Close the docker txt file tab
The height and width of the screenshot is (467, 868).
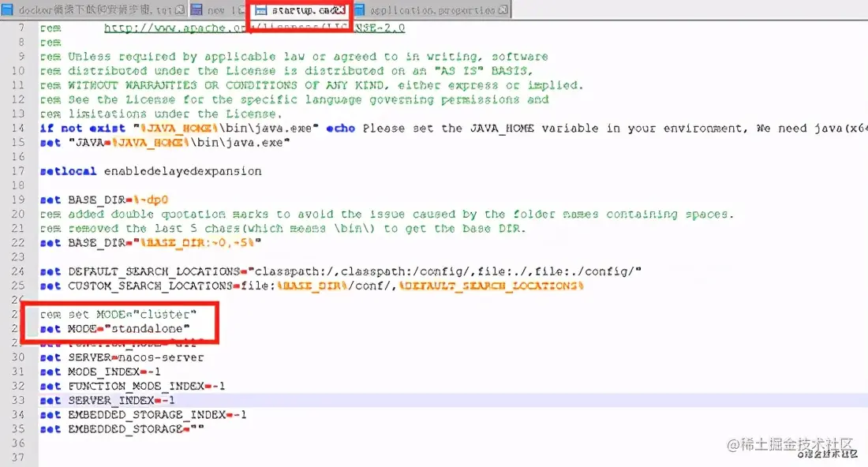[x=179, y=10]
